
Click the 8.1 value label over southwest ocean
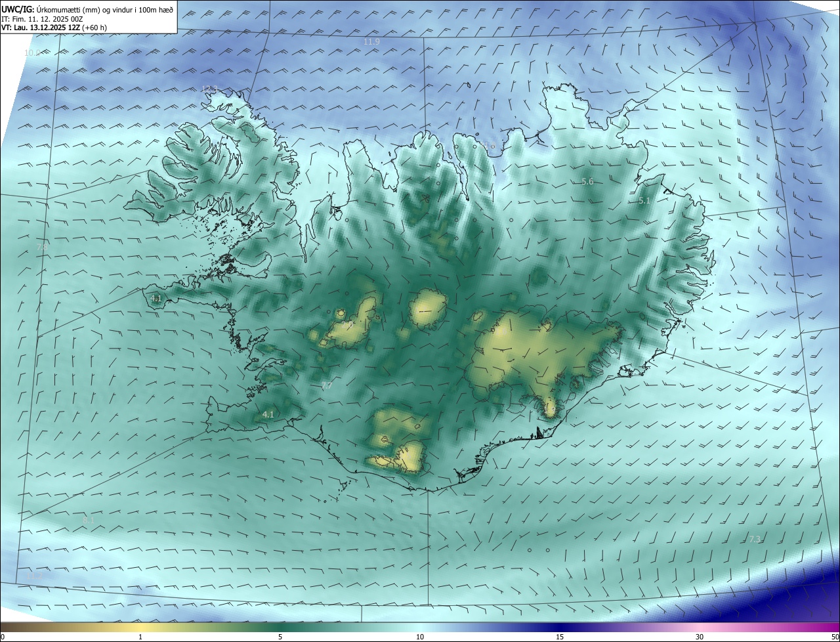pos(89,521)
